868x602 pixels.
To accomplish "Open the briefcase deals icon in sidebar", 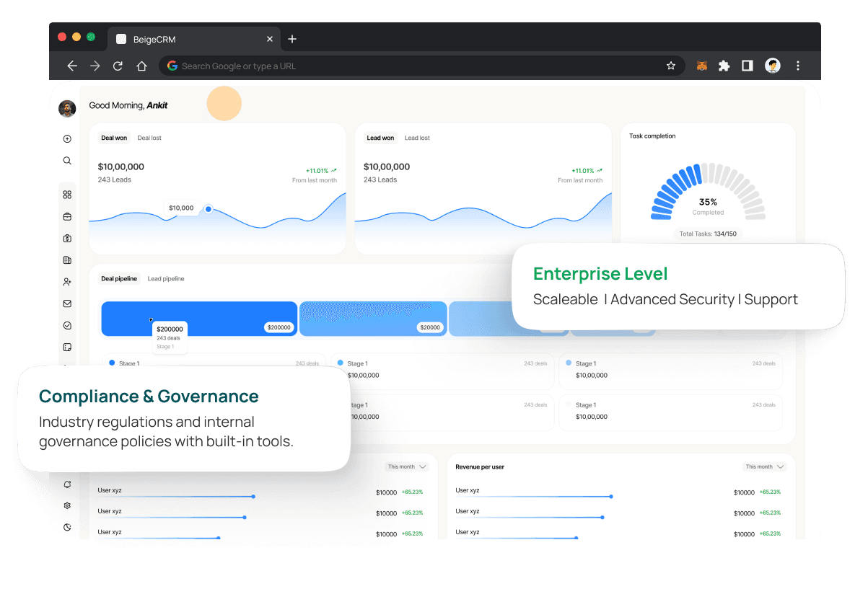I will (67, 216).
